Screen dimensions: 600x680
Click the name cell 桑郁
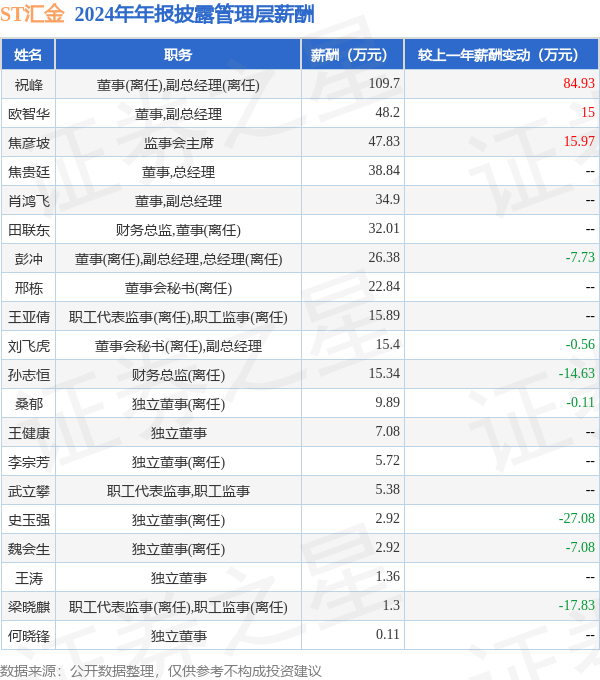click(29, 405)
